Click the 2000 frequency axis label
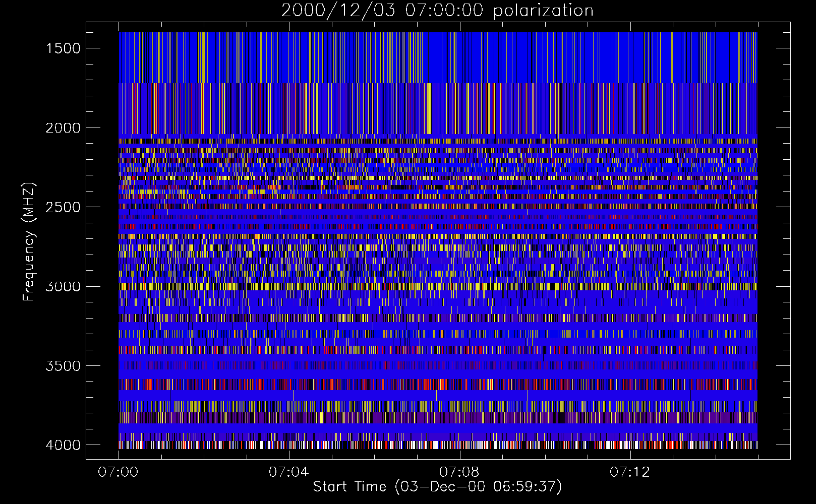 pyautogui.click(x=63, y=128)
